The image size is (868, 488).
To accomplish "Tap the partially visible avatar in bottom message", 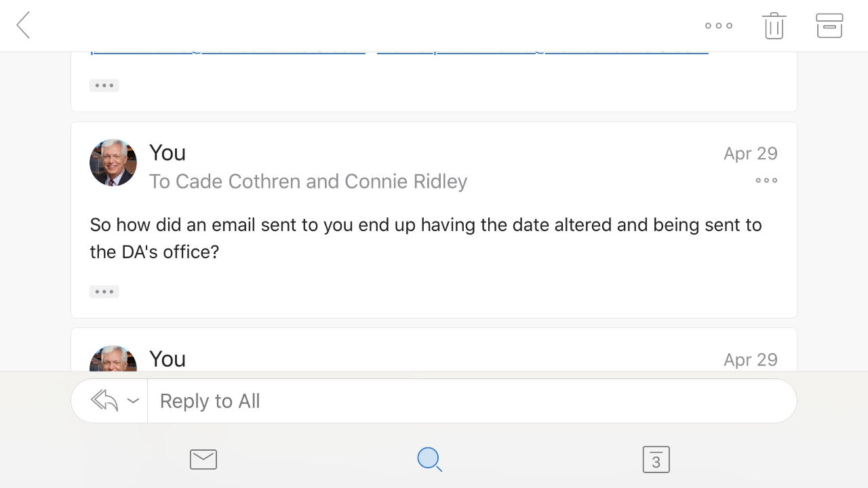I will point(113,359).
